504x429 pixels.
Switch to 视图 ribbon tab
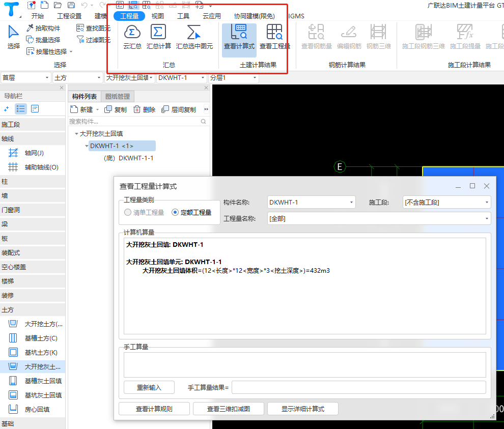click(x=157, y=16)
